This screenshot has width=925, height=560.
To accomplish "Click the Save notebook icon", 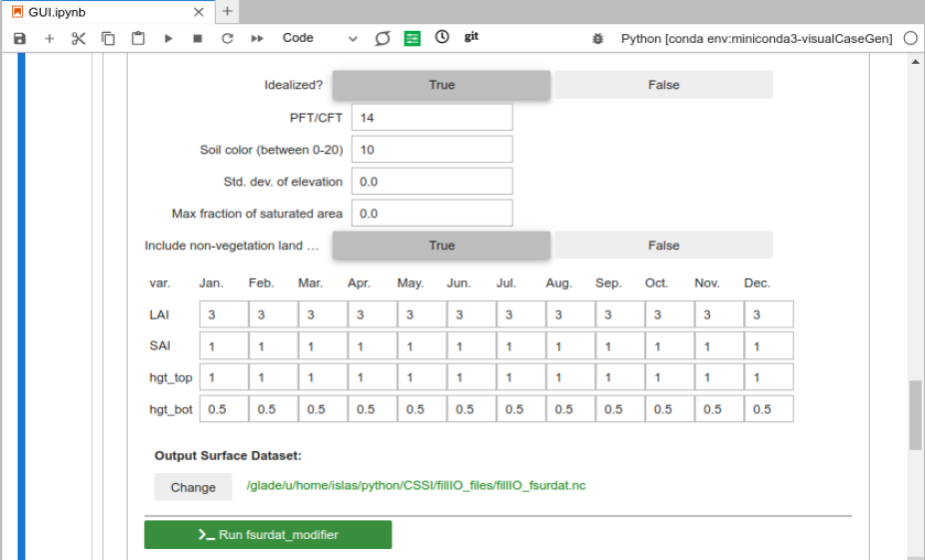I will tap(20, 38).
